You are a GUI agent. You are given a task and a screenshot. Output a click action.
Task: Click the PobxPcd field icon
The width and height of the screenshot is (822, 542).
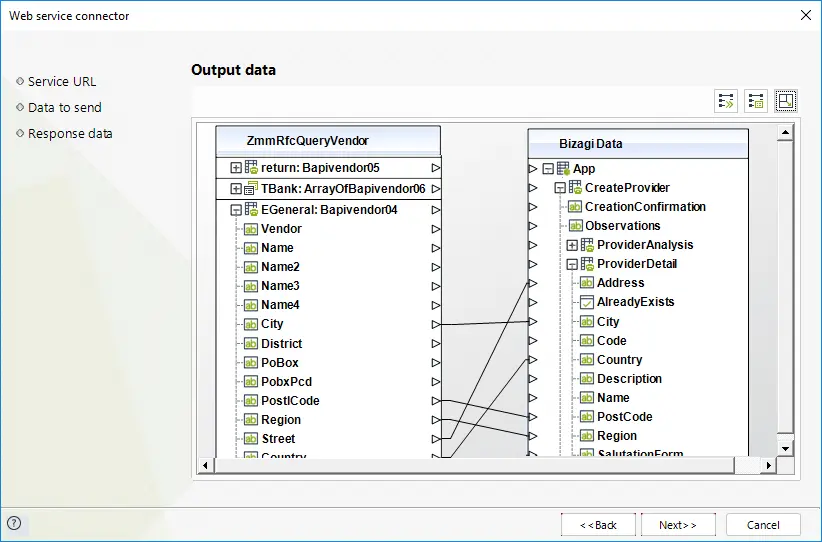(x=251, y=382)
